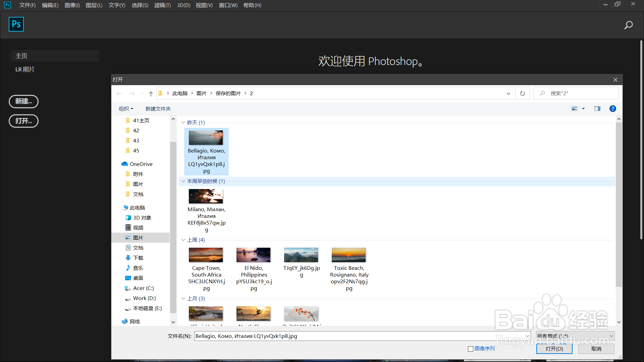The image size is (644, 362).
Task: Open 音乐 folder in sidebar
Action: click(x=138, y=268)
